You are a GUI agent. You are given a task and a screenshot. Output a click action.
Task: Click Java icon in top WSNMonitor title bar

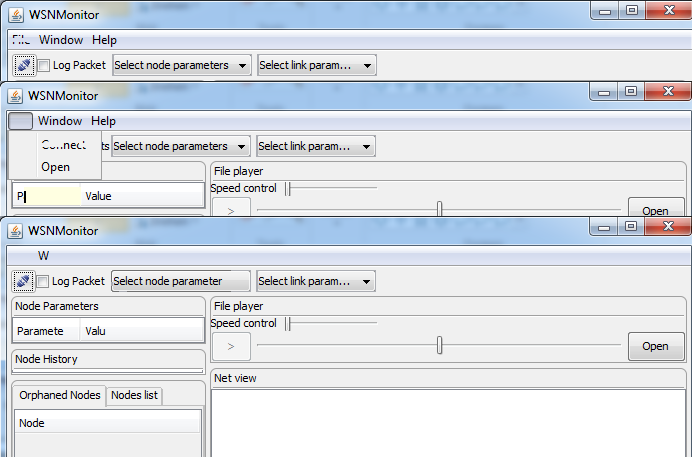click(17, 15)
